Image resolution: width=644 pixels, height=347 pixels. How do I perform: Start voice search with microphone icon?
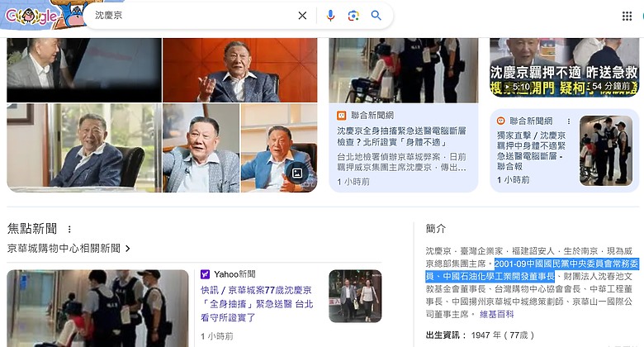(x=330, y=16)
